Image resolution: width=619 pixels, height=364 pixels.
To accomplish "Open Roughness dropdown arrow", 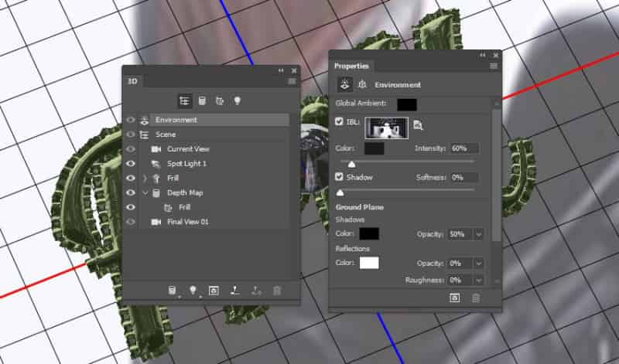I will pos(479,281).
